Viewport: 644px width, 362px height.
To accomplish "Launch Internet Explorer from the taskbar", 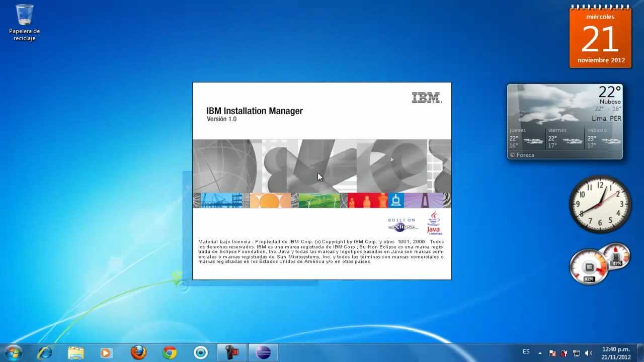I will tap(45, 353).
